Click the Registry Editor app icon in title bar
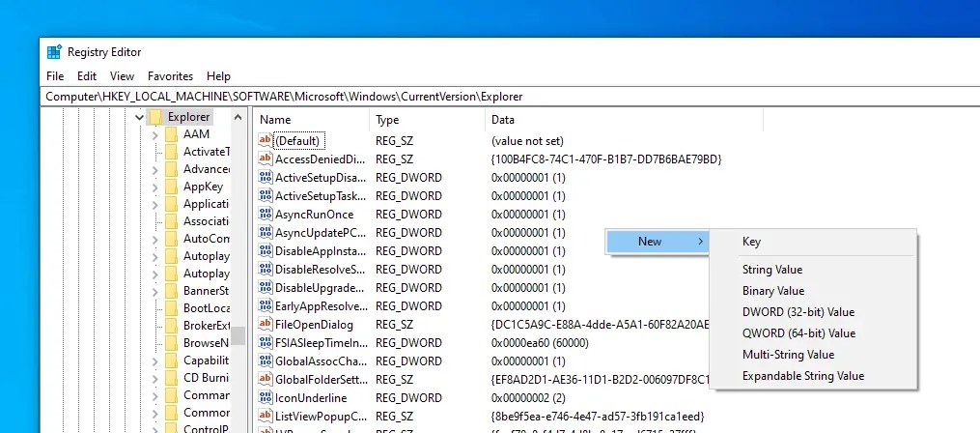 54,52
